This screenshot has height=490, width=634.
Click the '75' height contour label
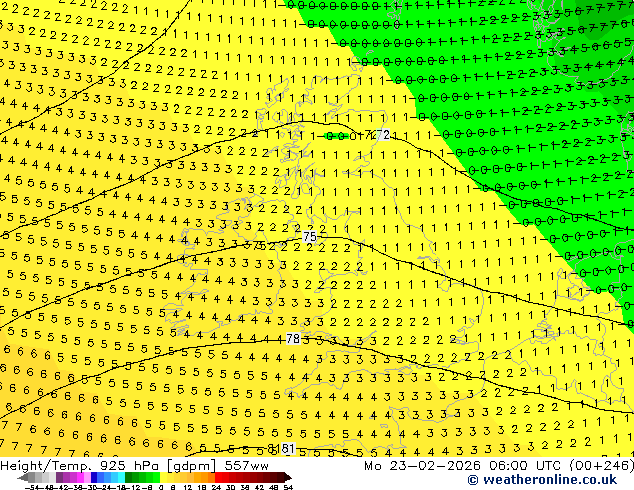(x=309, y=237)
